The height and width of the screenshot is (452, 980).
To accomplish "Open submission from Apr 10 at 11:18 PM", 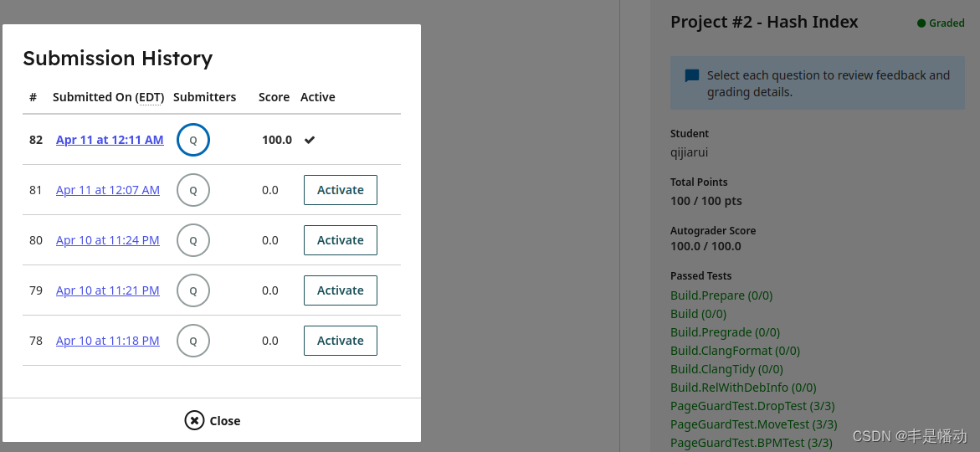I will (x=107, y=341).
